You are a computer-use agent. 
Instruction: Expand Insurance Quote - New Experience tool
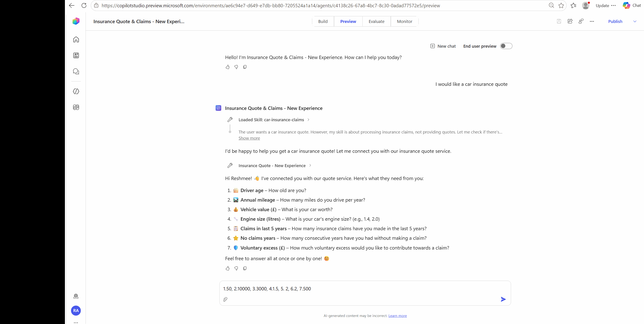coord(275,166)
